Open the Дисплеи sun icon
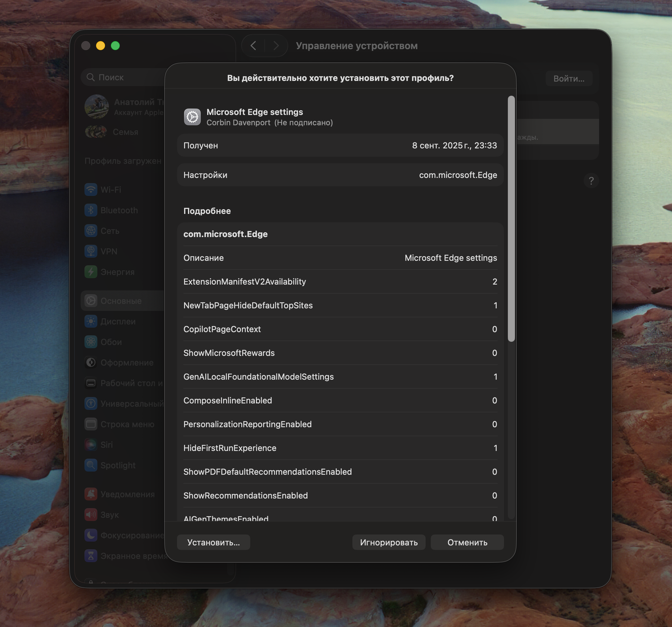Screen dimensions: 672x627 pos(91,321)
